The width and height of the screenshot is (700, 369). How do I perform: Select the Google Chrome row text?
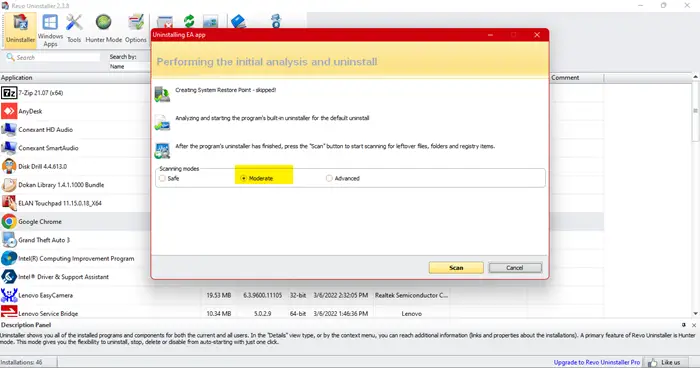point(40,221)
